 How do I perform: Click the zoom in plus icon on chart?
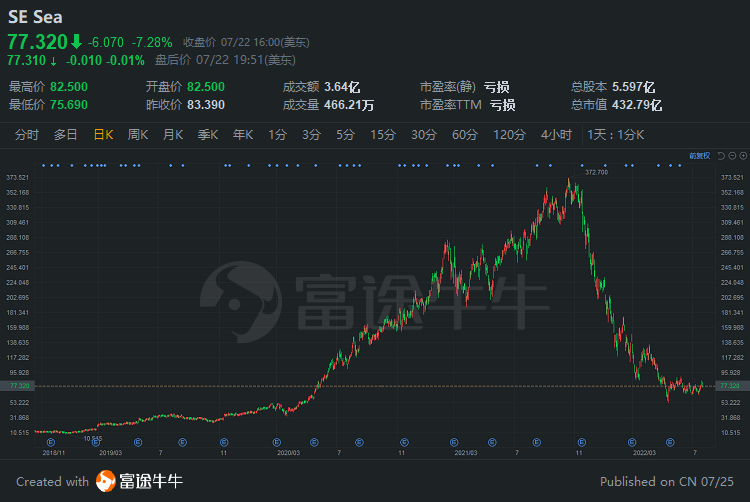(x=743, y=156)
